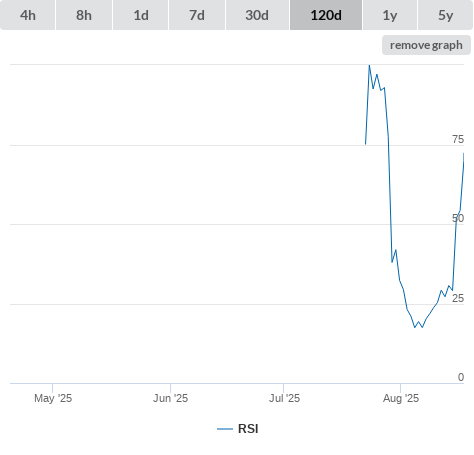Click the 75 y-axis value label
This screenshot has width=474, height=455.
point(458,139)
